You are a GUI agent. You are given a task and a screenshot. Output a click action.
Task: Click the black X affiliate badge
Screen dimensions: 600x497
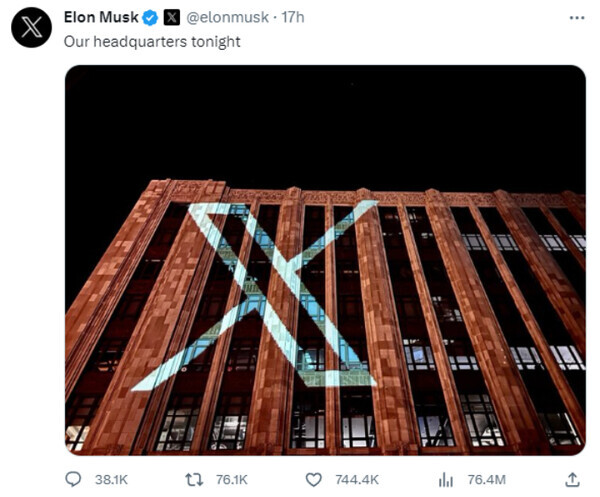171,18
